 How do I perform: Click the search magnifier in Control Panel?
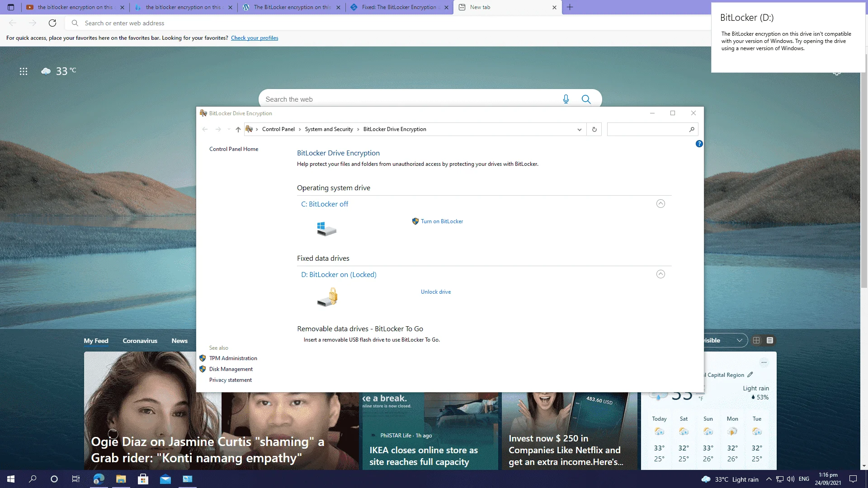(x=692, y=129)
